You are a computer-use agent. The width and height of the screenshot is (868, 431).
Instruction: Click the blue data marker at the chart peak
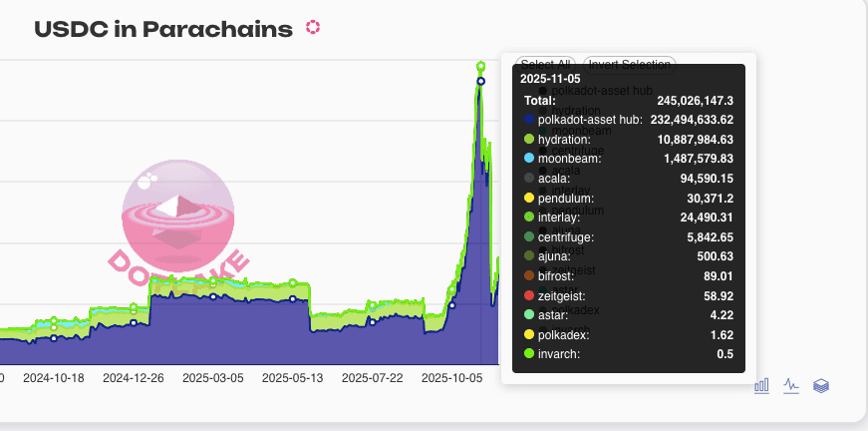point(481,81)
